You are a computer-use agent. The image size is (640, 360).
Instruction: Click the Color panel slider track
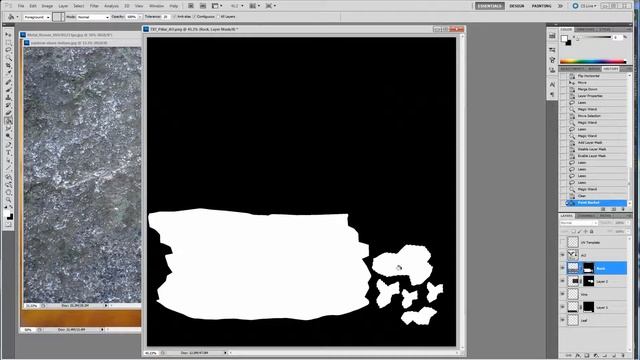point(594,38)
